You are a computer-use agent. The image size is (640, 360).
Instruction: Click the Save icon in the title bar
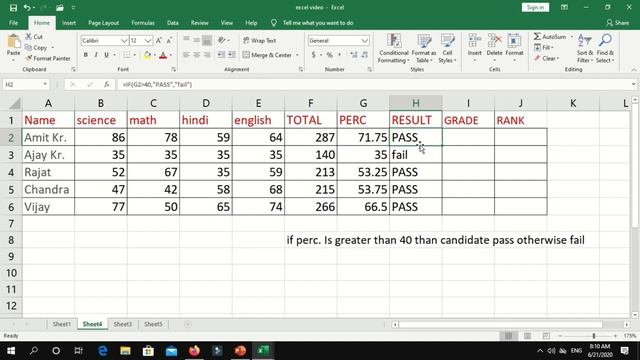click(x=13, y=8)
